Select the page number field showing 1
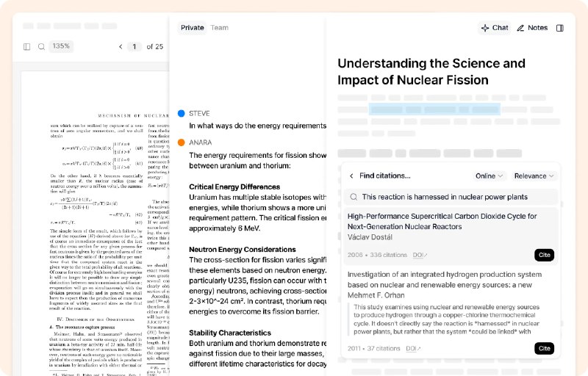This screenshot has height=376, width=588. tap(135, 47)
